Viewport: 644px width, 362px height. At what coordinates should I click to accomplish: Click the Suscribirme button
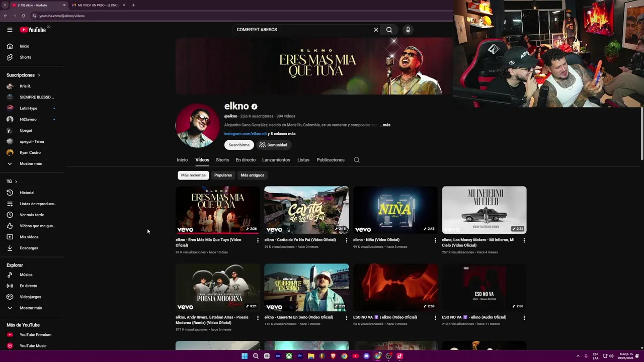(239, 145)
